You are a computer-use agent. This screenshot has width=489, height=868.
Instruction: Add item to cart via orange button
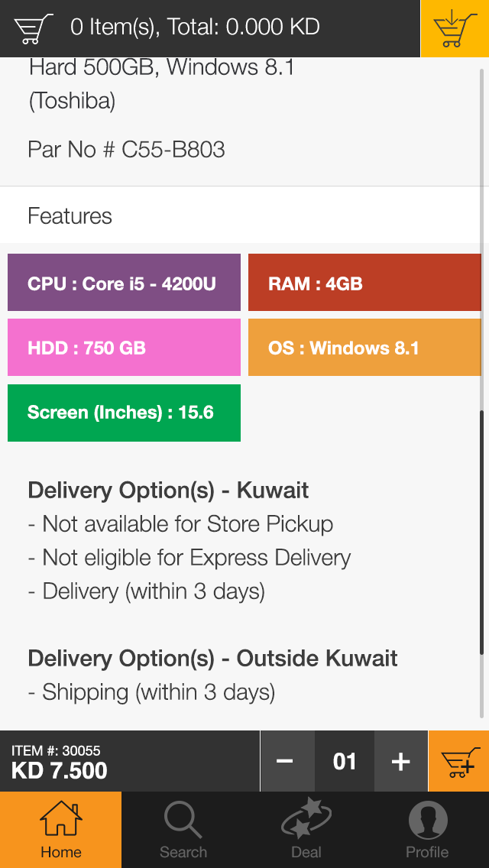pyautogui.click(x=458, y=761)
